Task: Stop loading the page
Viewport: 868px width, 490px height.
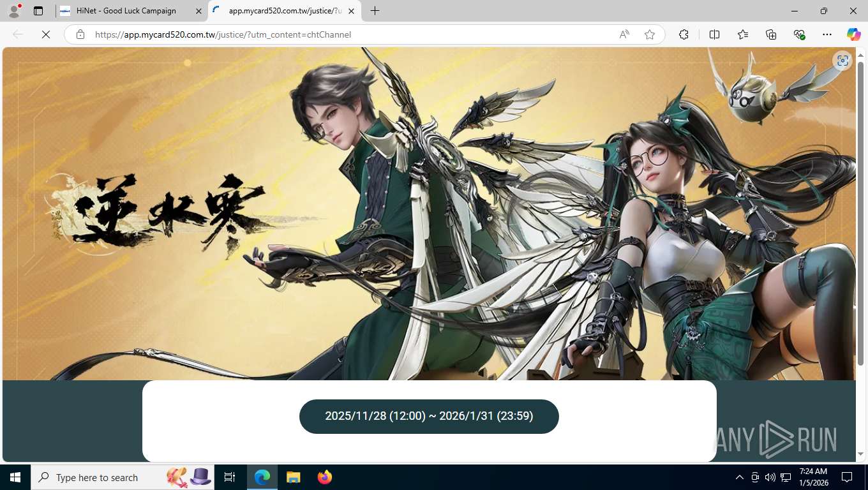Action: (46, 34)
